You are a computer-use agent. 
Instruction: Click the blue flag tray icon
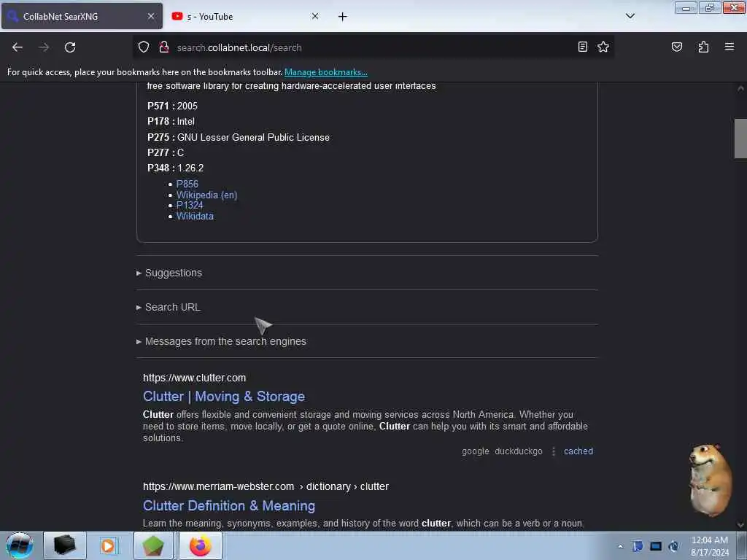coord(638,546)
